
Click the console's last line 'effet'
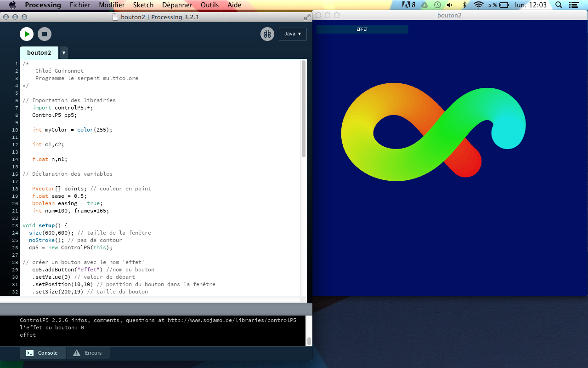click(28, 335)
